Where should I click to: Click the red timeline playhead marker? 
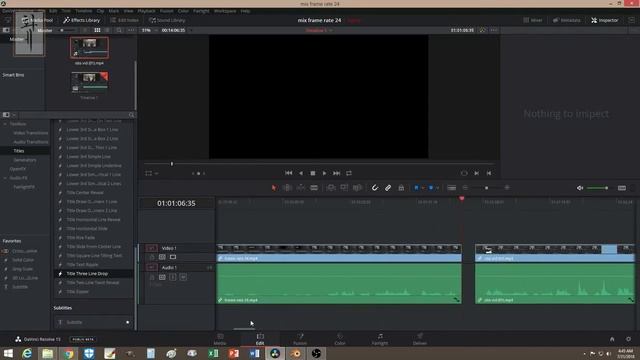click(x=462, y=198)
